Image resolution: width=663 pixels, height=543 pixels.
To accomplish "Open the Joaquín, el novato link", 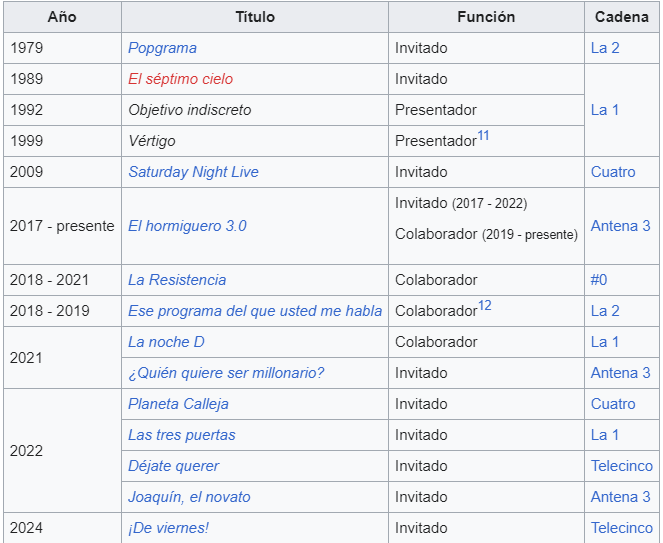I will tap(189, 497).
